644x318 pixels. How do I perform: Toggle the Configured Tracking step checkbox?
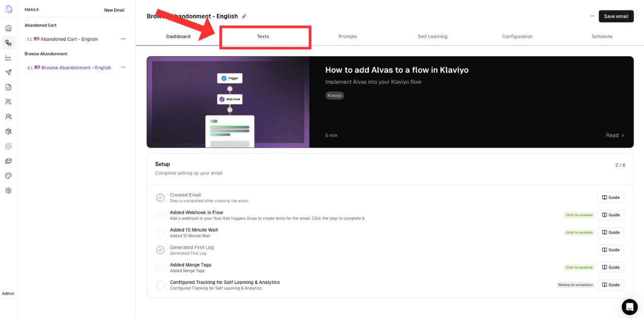pos(160,285)
